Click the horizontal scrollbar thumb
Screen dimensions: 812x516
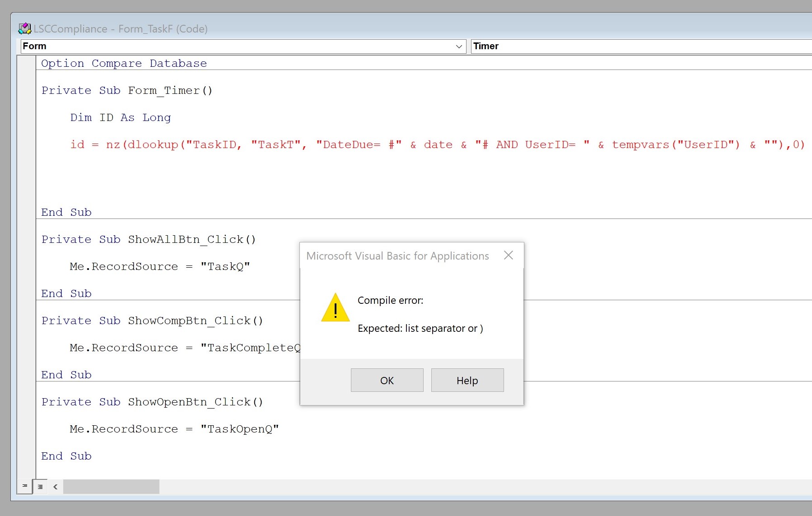click(111, 487)
